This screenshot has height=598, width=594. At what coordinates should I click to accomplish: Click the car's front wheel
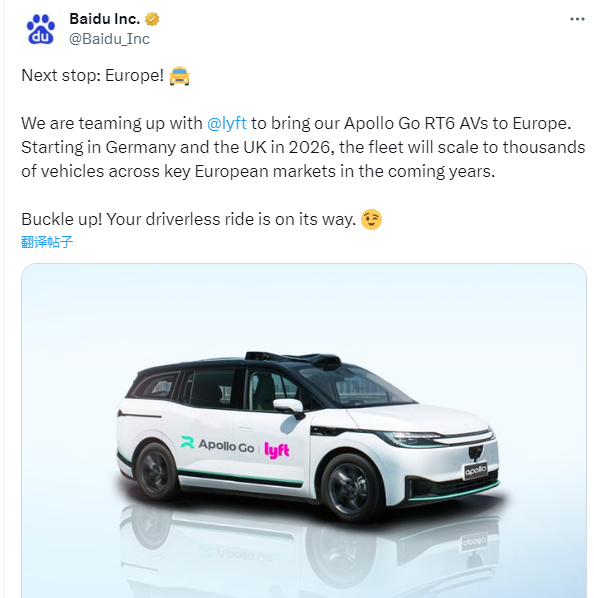pos(350,489)
